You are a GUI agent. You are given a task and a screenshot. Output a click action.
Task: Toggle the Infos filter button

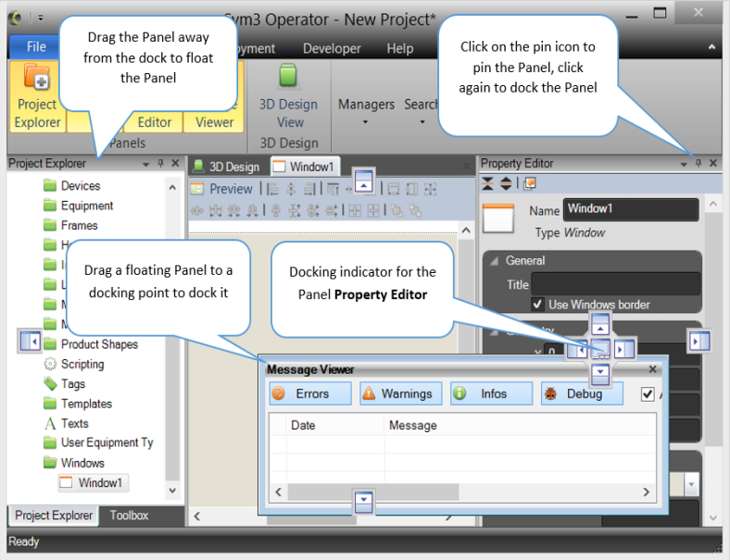(x=492, y=393)
